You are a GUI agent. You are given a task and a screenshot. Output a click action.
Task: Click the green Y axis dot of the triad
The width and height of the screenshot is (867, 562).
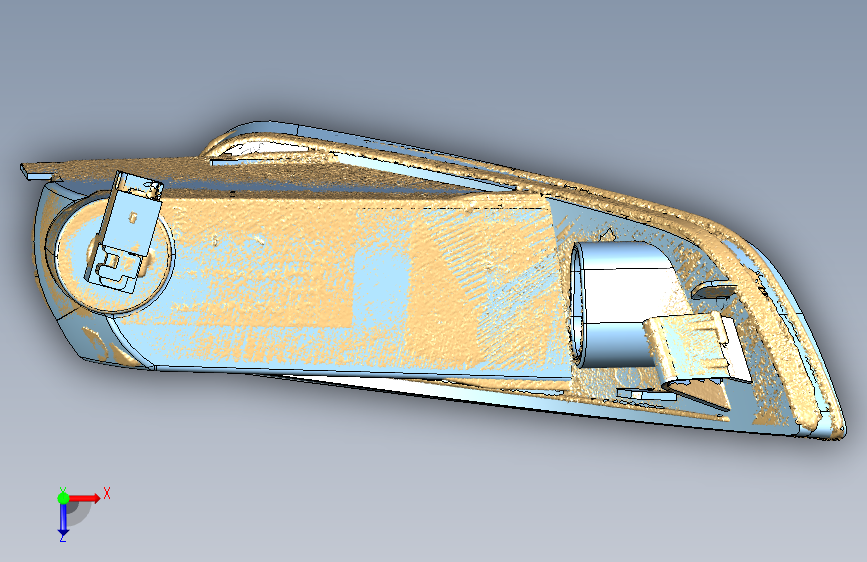[63, 498]
